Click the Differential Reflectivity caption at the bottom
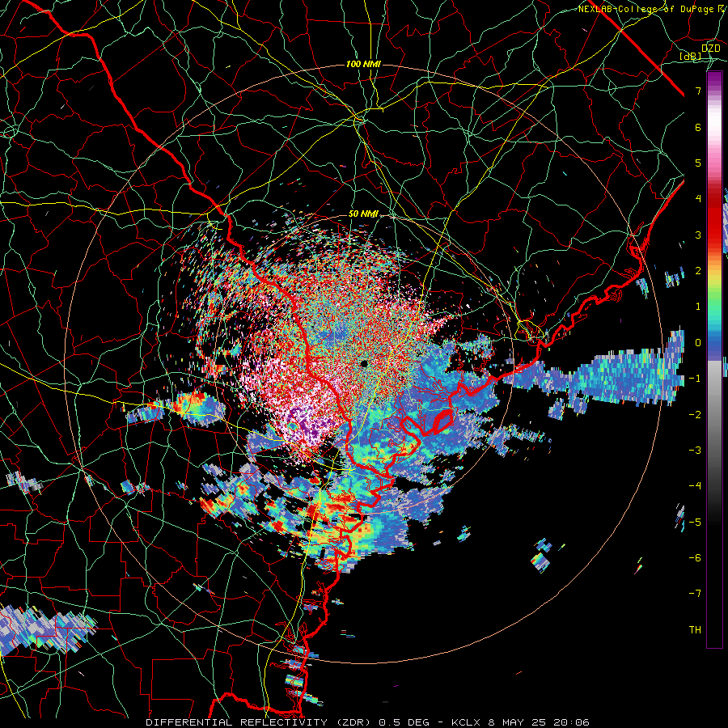 point(367,722)
